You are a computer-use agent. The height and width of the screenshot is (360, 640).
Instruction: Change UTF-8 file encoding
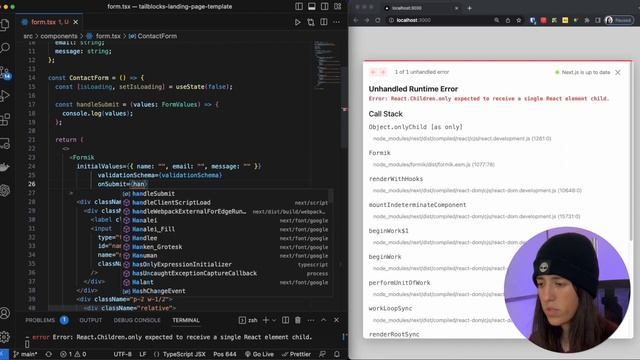(122, 354)
